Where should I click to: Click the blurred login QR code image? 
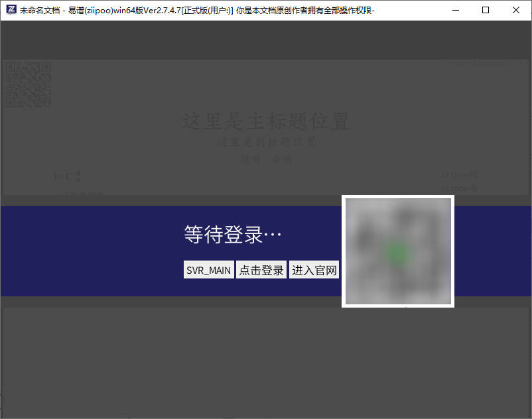click(398, 251)
